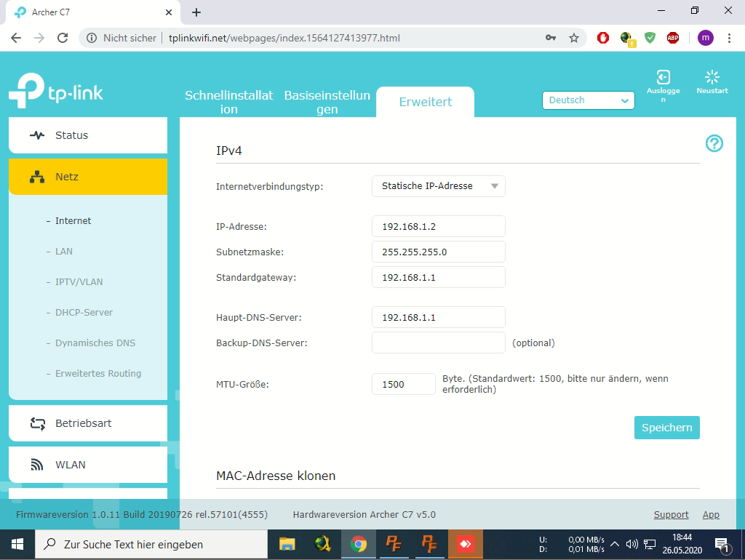Click the Haupt-DNS-Server input field

click(439, 317)
